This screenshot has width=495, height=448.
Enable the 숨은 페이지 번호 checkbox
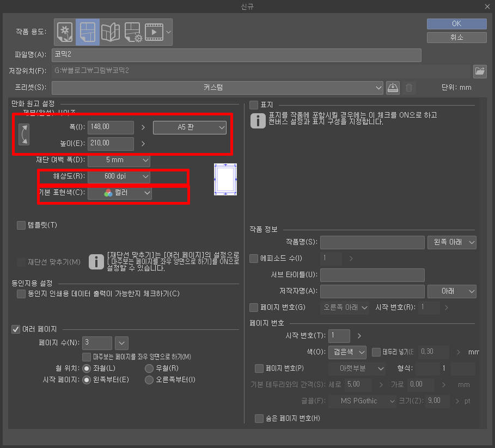(x=259, y=419)
